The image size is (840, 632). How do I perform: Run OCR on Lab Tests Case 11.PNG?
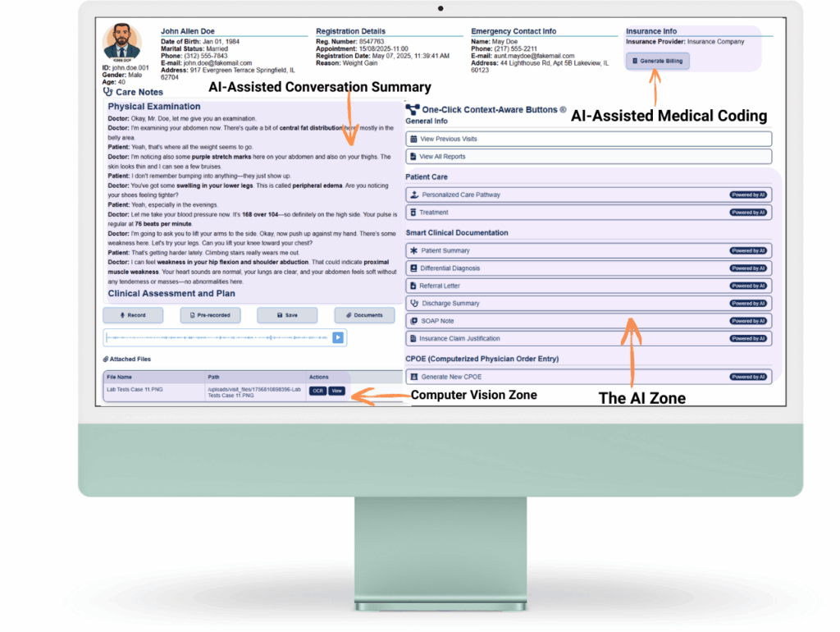[x=317, y=391]
